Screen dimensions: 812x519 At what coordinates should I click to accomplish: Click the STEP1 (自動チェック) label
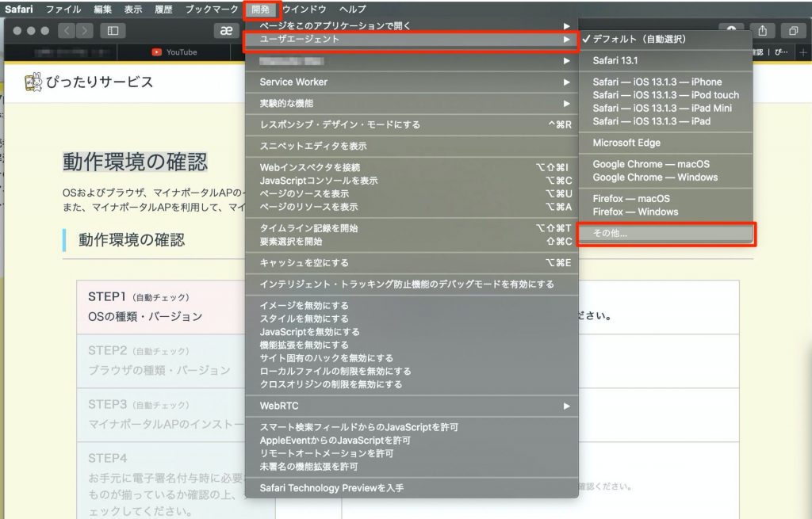point(139,297)
